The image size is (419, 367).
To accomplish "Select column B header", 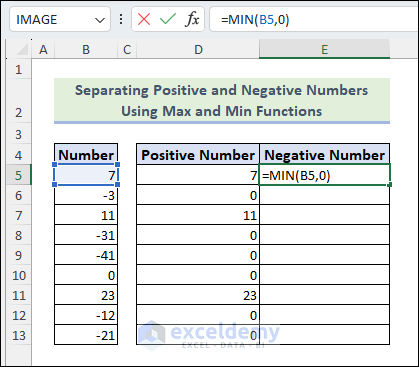I will [86, 50].
